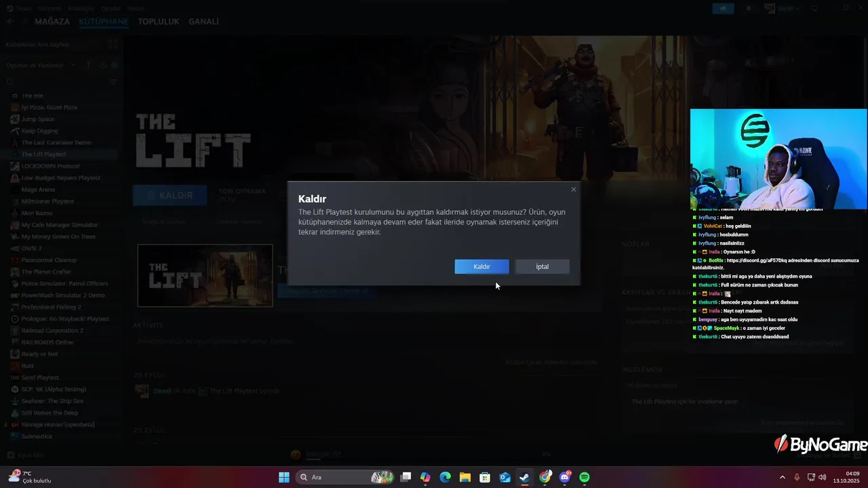
Task: Toggle the ready-to-play filter icon
Action: (x=115, y=65)
